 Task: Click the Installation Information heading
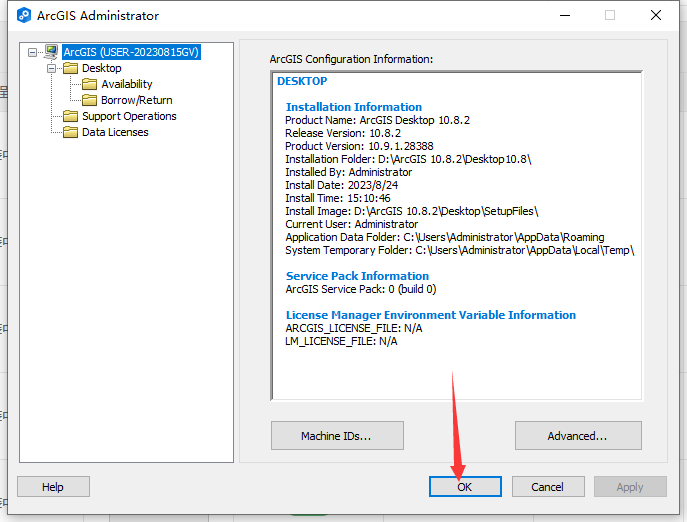tap(354, 107)
